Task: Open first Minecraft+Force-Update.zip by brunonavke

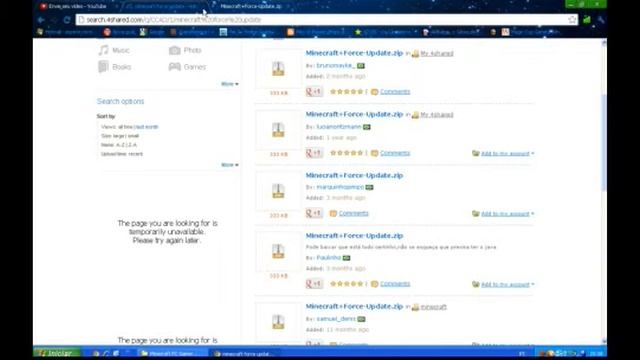Action: pos(354,53)
